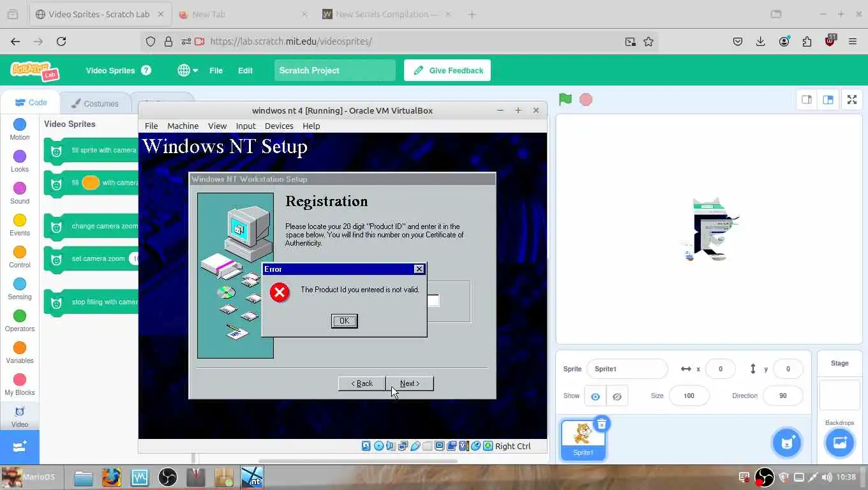Open the Scratch File menu
868x490 pixels.
click(216, 70)
